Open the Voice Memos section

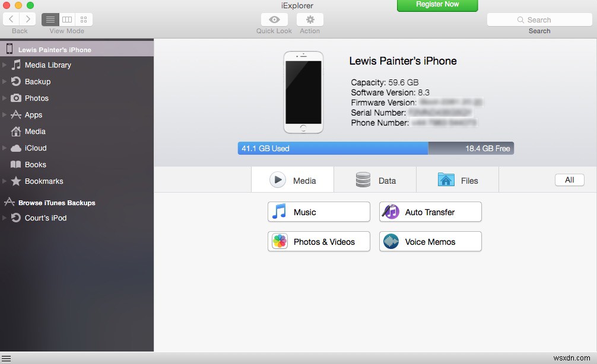[x=430, y=241]
